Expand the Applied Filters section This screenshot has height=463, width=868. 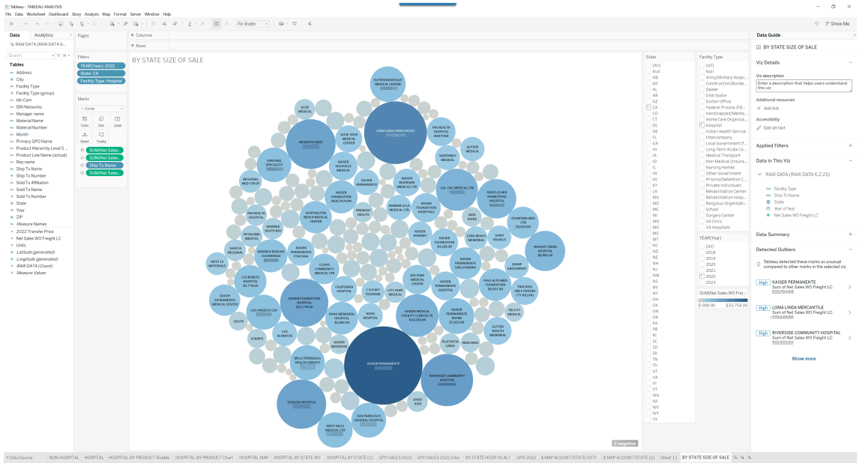point(850,145)
